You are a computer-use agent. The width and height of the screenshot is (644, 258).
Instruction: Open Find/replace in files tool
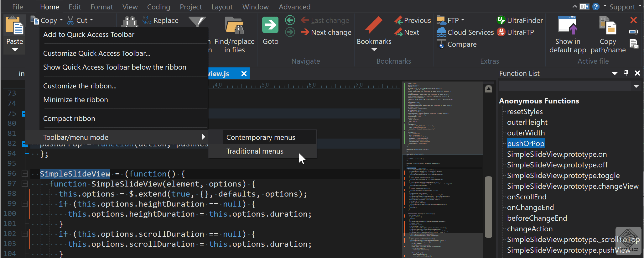(x=234, y=26)
